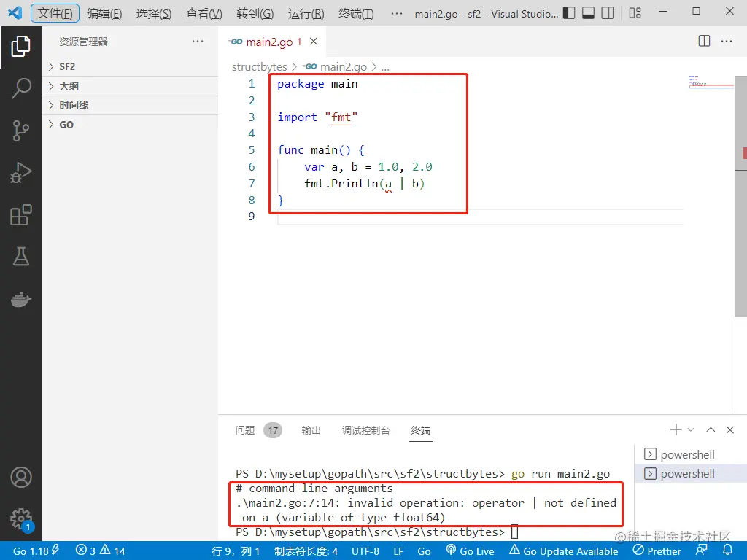747x560 pixels.
Task: Split the editor to the right
Action: coord(704,41)
